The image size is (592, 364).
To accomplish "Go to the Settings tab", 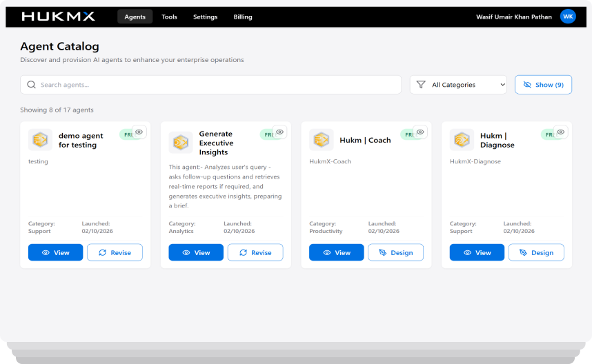I will click(x=205, y=17).
